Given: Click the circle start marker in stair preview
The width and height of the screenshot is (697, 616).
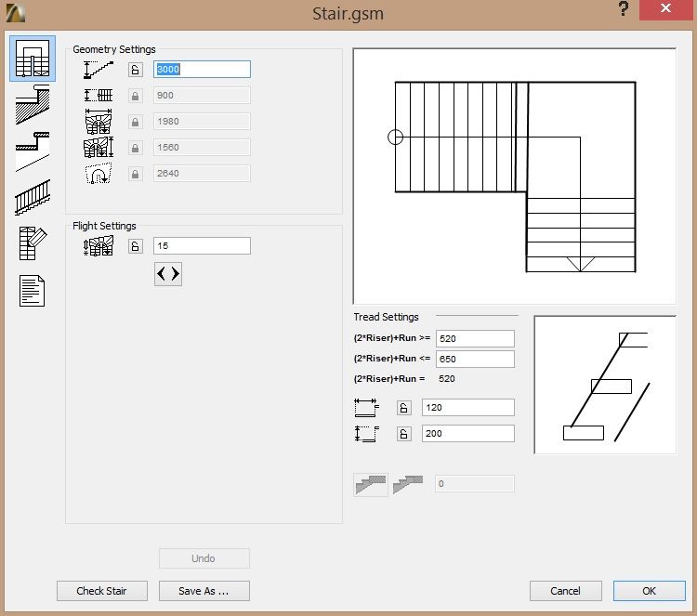Looking at the screenshot, I should [395, 138].
